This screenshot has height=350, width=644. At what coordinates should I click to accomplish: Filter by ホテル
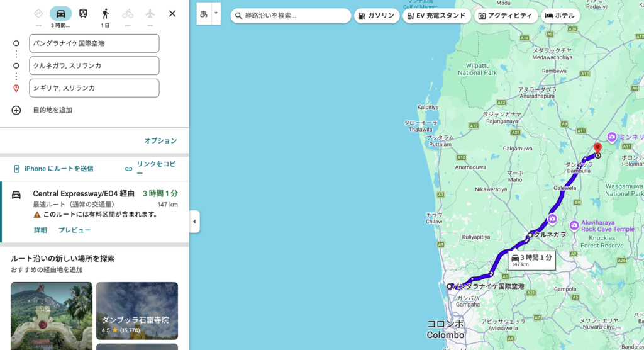point(560,16)
